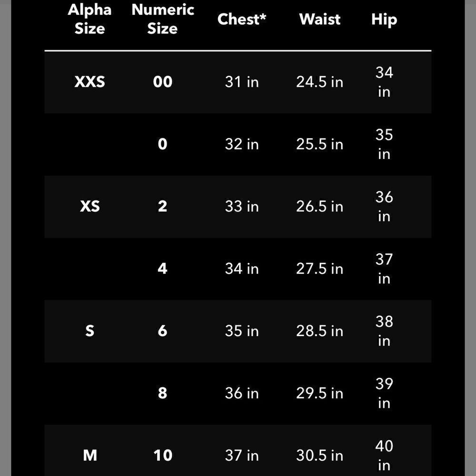Click the Numeric Size column header
This screenshot has height=476, width=476.
(x=163, y=19)
